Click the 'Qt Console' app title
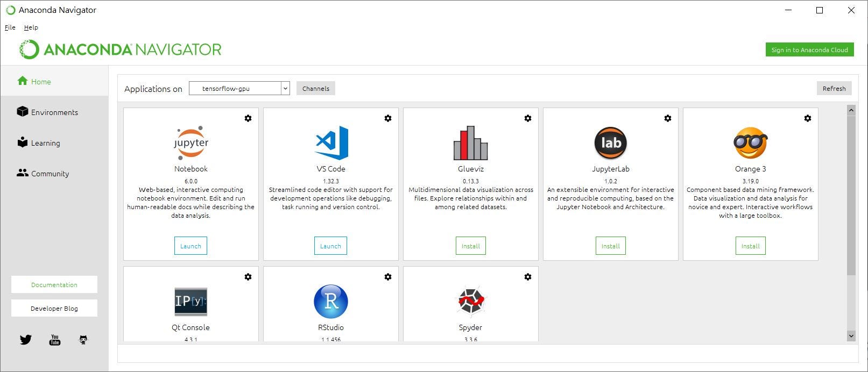868x372 pixels. (x=191, y=327)
